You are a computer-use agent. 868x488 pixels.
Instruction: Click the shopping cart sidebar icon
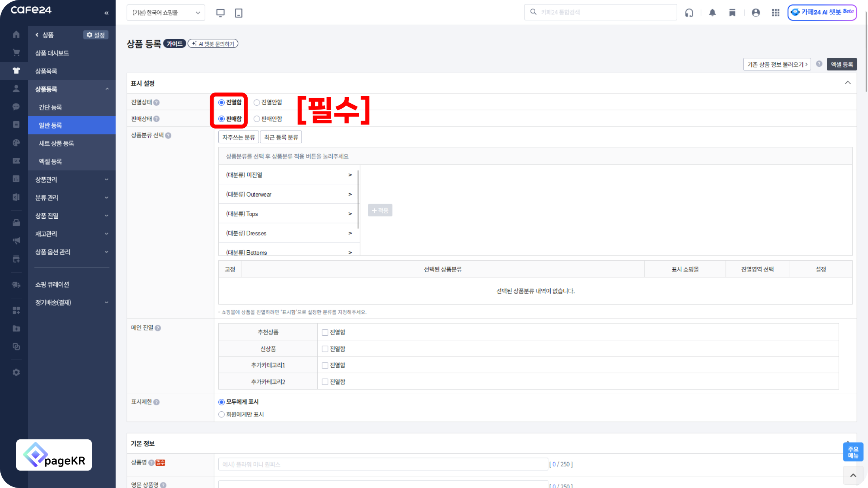16,53
